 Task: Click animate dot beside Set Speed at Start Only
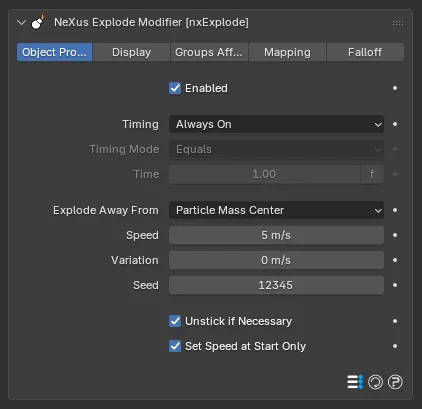(395, 346)
